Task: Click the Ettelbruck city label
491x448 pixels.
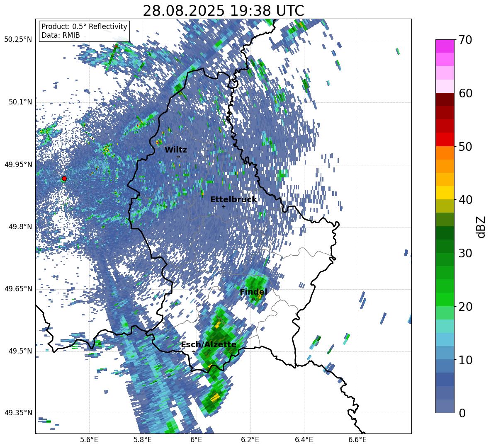Action: pyautogui.click(x=233, y=200)
